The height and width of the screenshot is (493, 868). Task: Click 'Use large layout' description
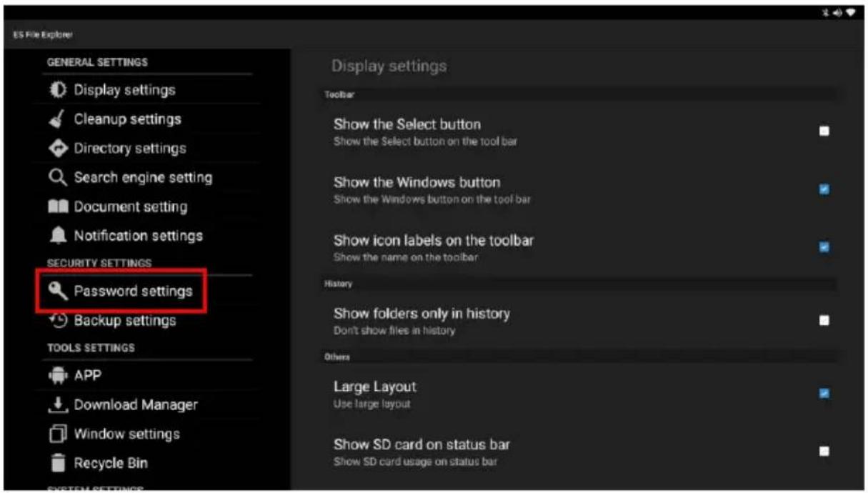[372, 404]
